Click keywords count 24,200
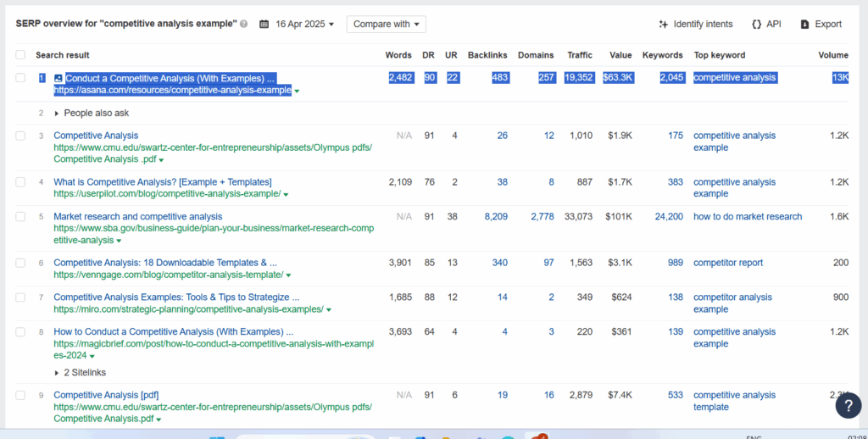 669,216
